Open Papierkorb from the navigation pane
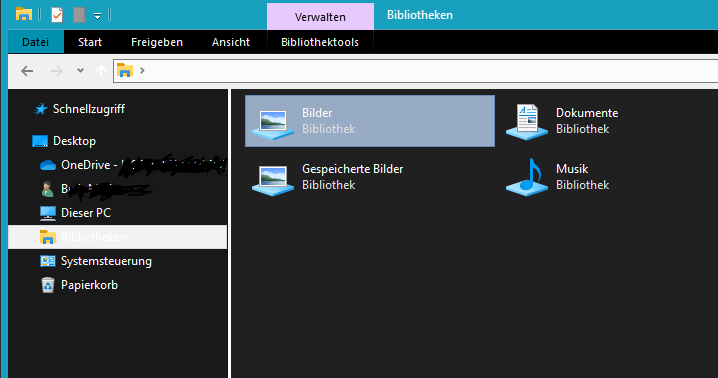 [89, 285]
